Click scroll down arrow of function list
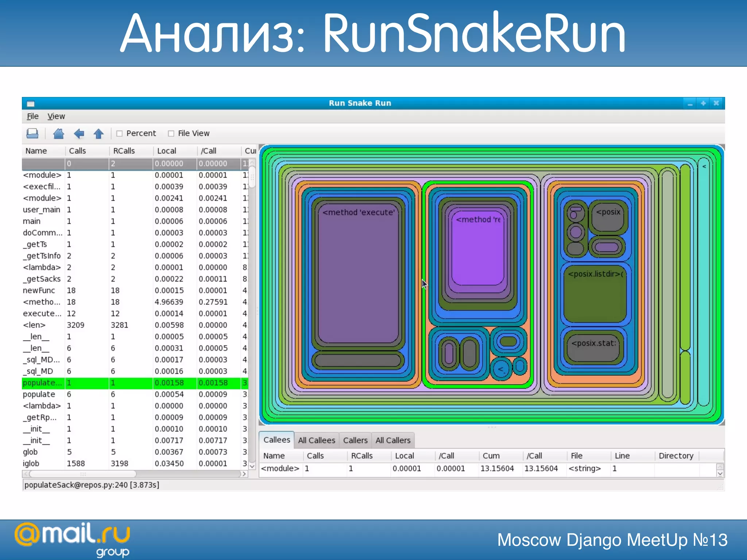747x560 pixels. click(x=252, y=466)
